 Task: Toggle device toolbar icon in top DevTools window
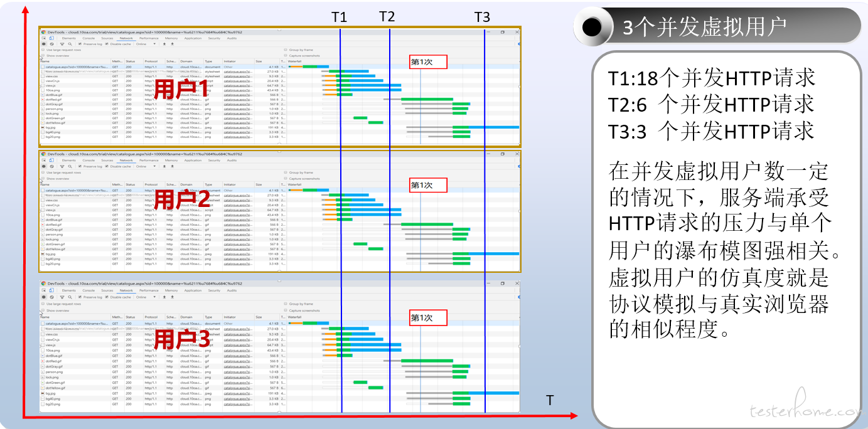click(x=51, y=38)
